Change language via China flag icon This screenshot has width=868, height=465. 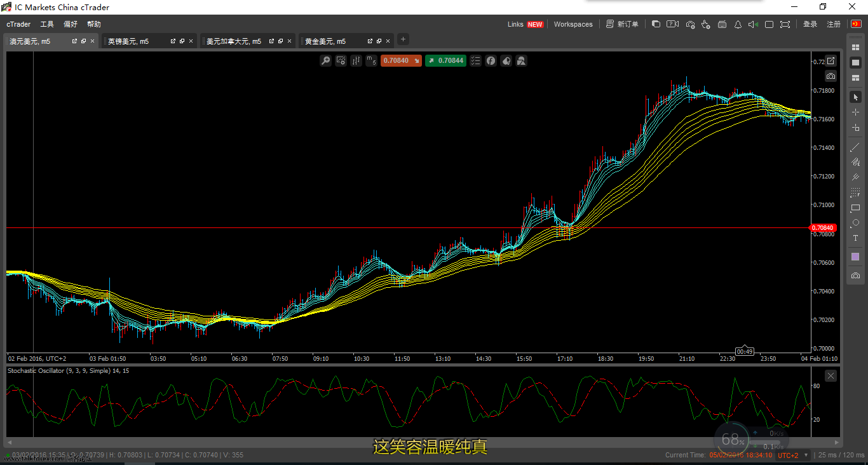pos(856,24)
